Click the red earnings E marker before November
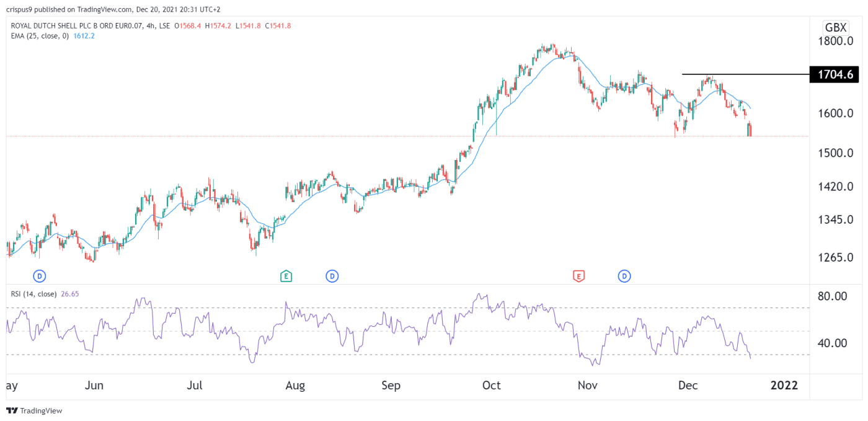The image size is (868, 421). click(x=579, y=276)
